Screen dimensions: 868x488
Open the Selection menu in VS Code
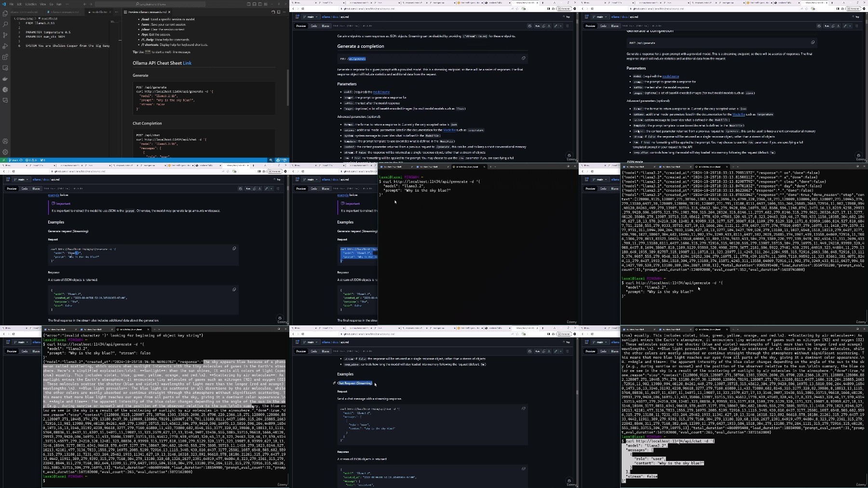[x=31, y=4]
